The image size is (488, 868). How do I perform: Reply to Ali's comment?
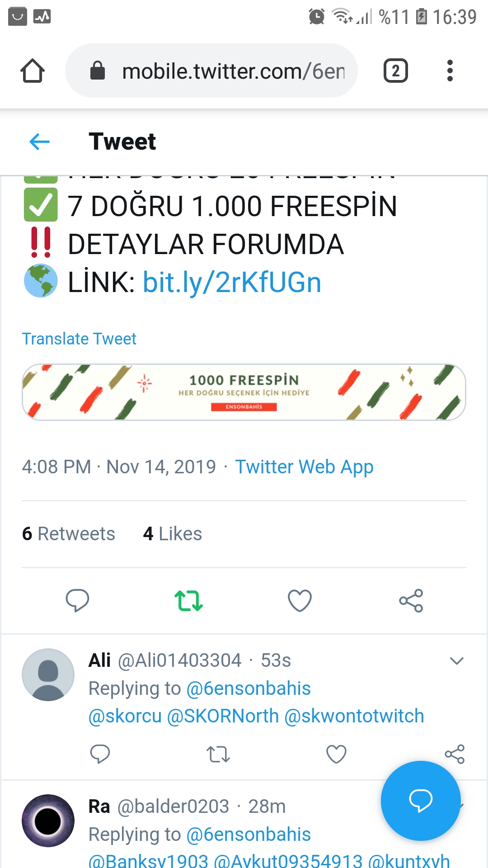coord(100,754)
